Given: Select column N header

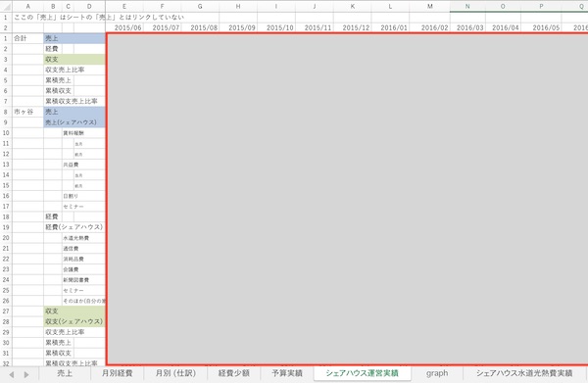Looking at the screenshot, I should 467,7.
